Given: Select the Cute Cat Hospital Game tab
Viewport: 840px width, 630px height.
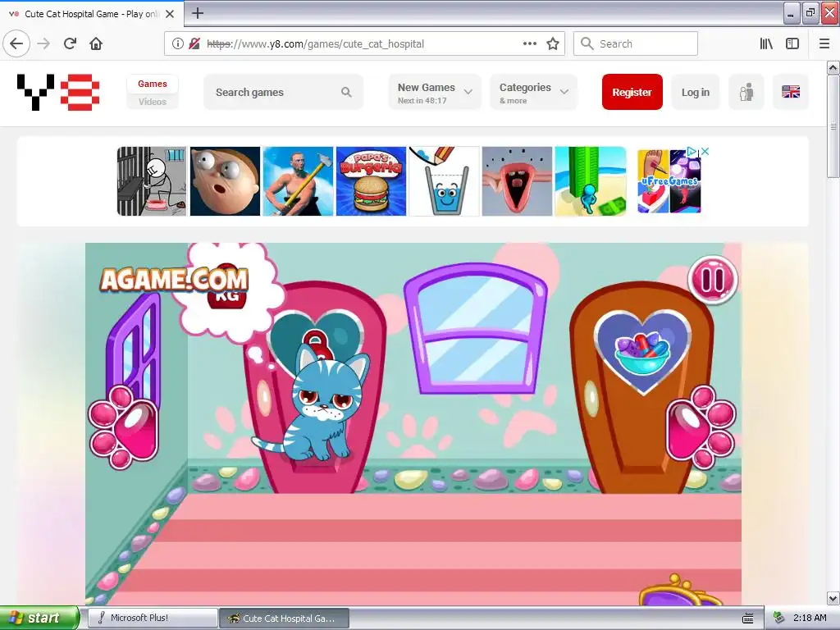Looking at the screenshot, I should (x=91, y=14).
